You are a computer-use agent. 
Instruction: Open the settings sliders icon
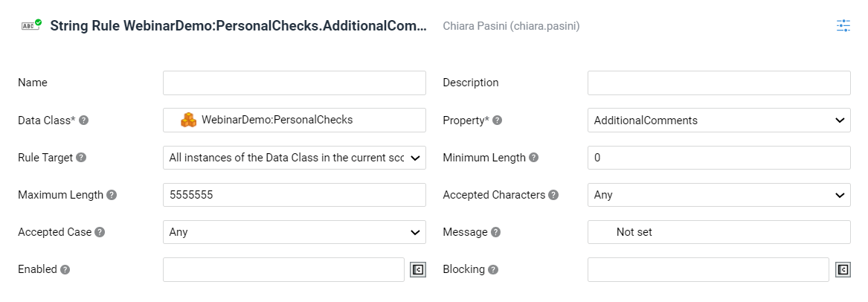843,25
